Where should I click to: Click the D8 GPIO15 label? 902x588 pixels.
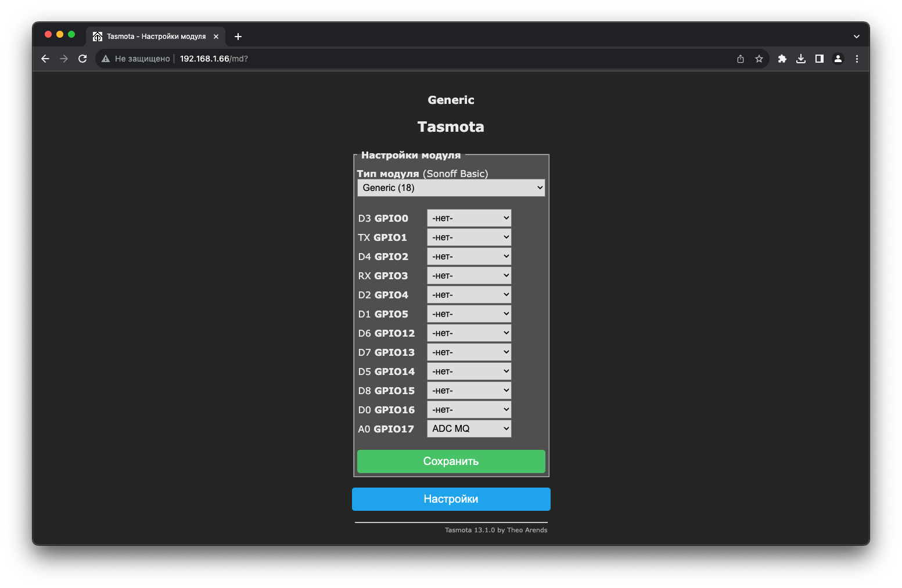click(x=387, y=391)
